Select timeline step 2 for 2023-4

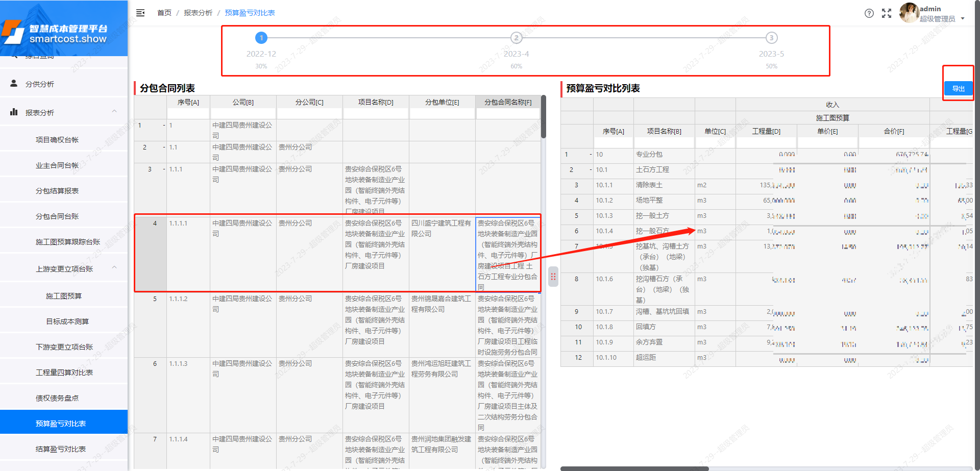(516, 37)
